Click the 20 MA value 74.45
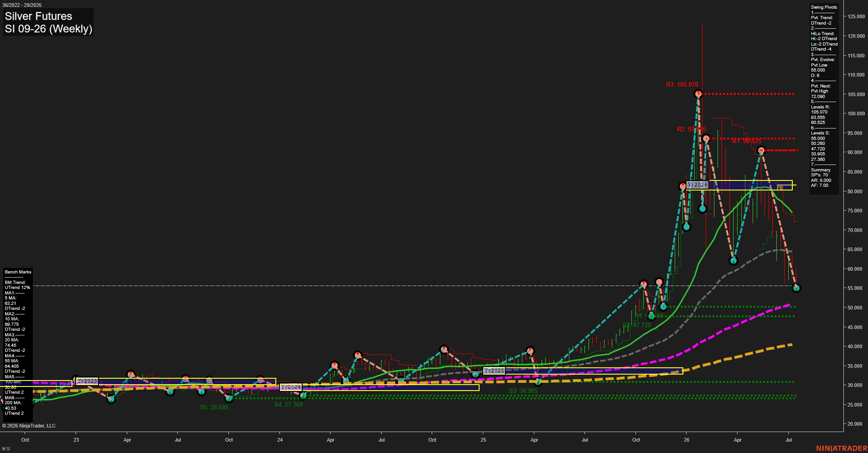 [10, 345]
